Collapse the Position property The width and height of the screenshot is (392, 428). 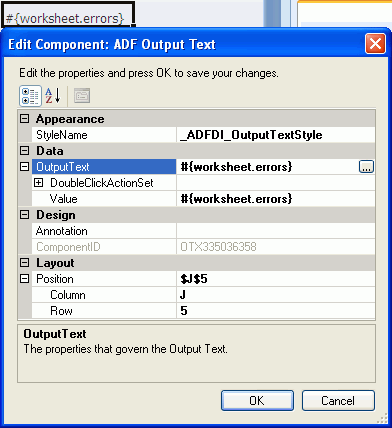point(25,279)
